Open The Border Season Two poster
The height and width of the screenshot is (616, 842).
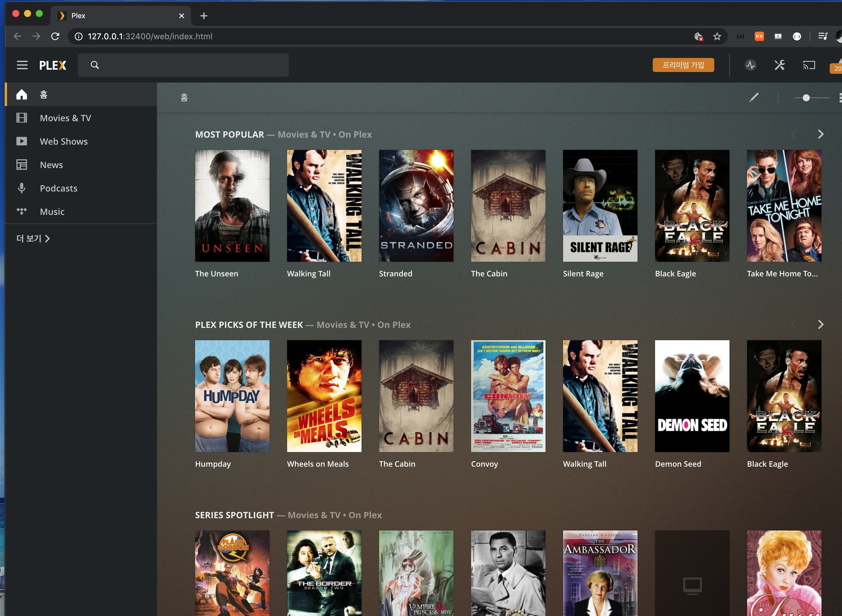click(324, 573)
